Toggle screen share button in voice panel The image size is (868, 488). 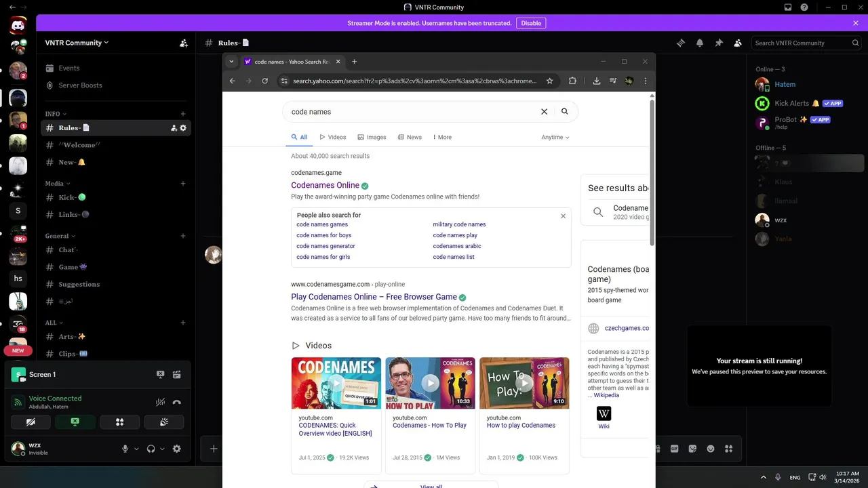point(75,422)
